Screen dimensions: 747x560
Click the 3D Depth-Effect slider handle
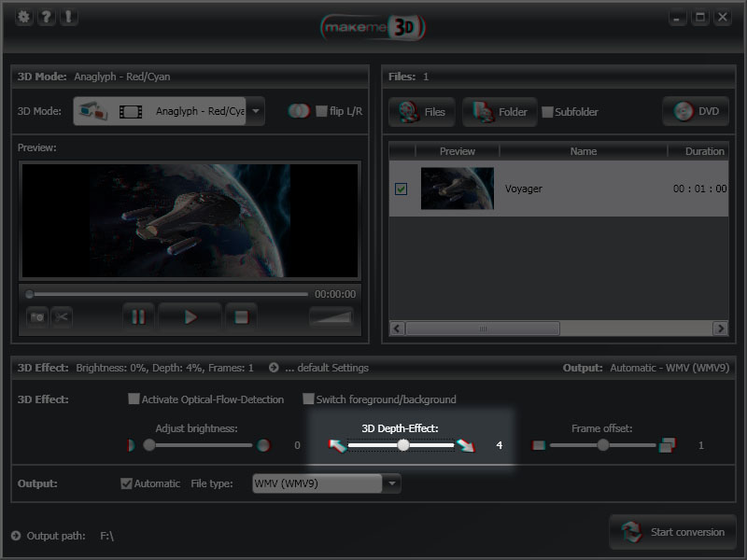pyautogui.click(x=403, y=445)
